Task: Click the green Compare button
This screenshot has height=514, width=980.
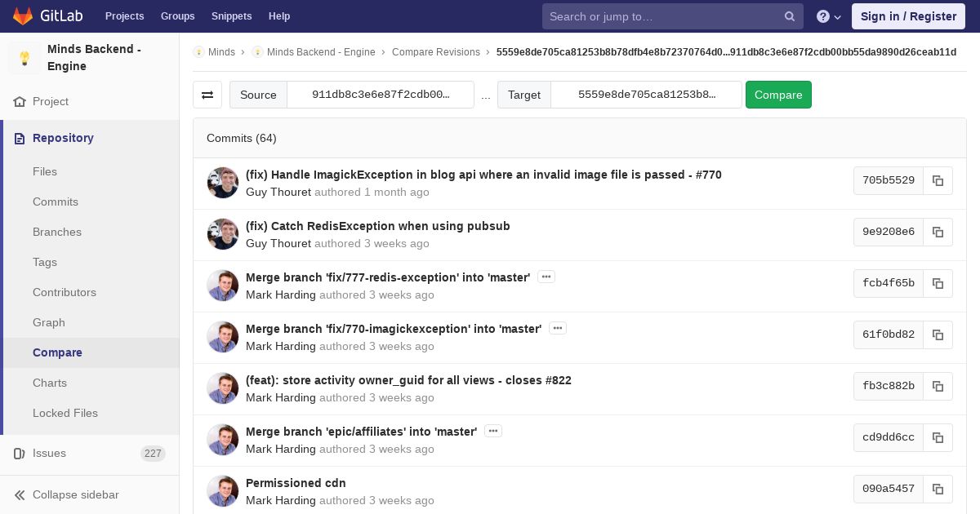Action: (x=778, y=95)
